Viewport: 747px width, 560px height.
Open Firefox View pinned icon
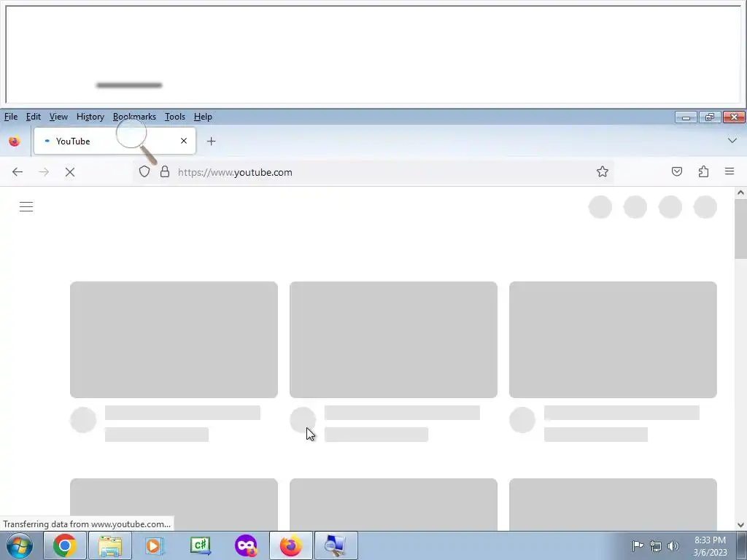(15, 141)
